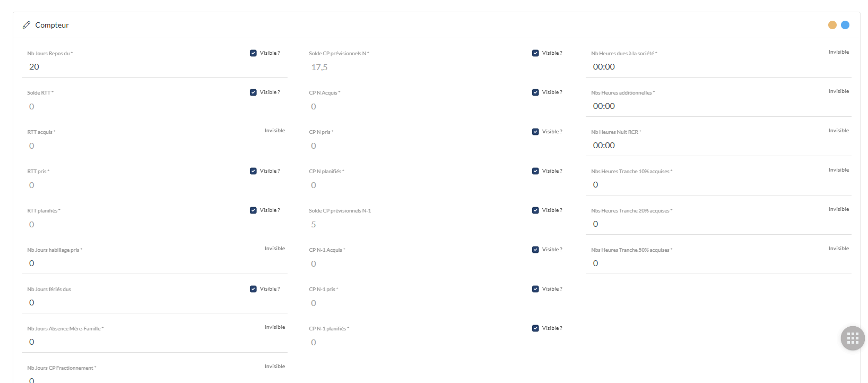The height and width of the screenshot is (383, 868).
Task: Disable visibility of RTT planifiés
Action: click(x=253, y=210)
